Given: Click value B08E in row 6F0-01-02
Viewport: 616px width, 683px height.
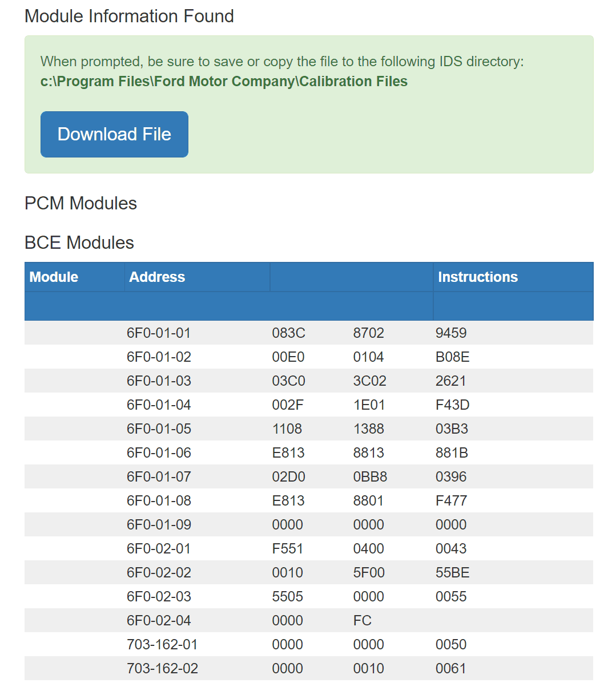Looking at the screenshot, I should (453, 357).
